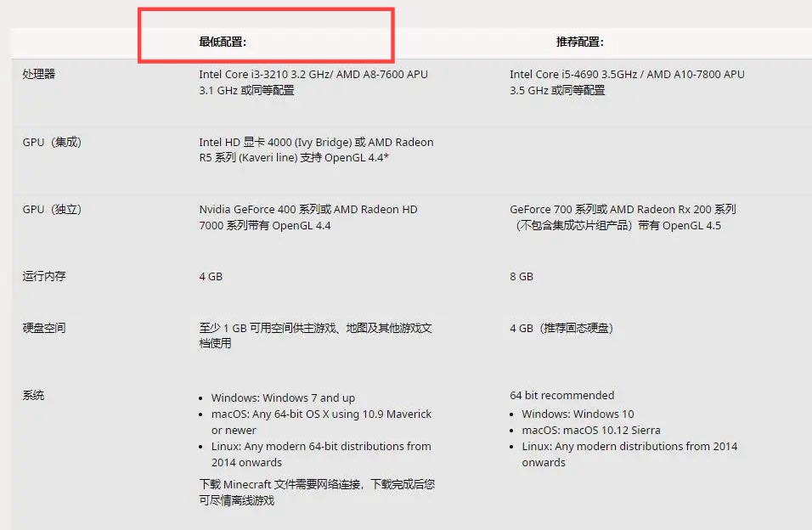Select the Nvidia GeForce 400 系列 GPU text
812x530 pixels.
tap(308, 217)
